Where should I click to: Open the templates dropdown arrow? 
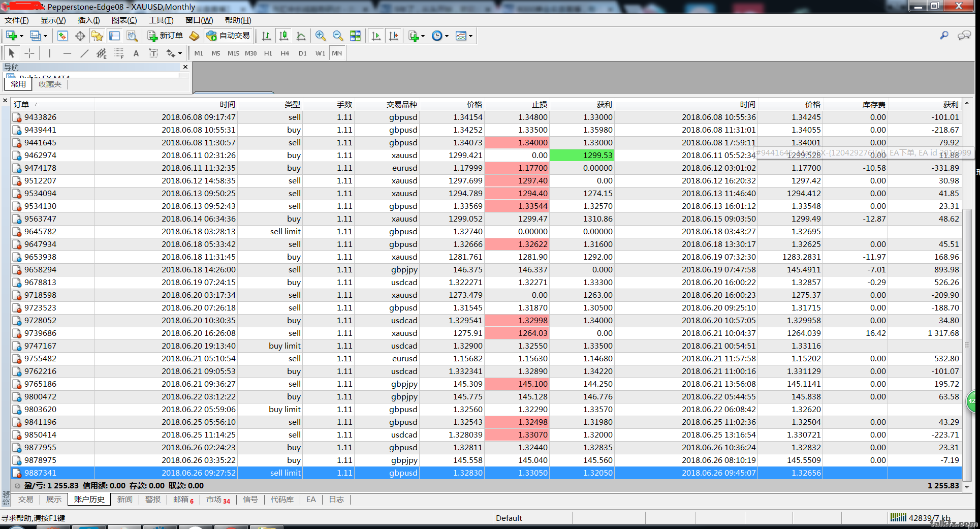tap(471, 36)
